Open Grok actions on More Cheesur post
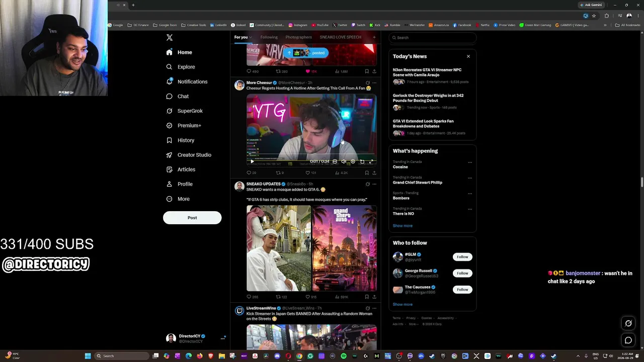 click(x=367, y=83)
